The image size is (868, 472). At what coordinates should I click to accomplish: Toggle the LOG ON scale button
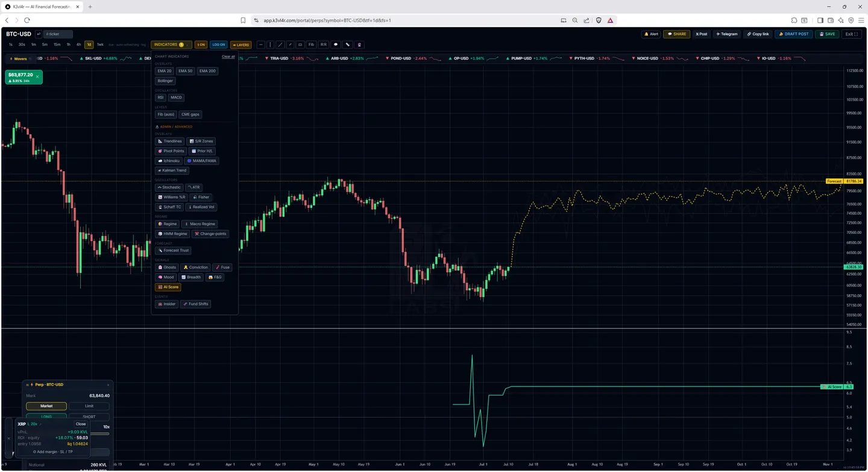219,45
